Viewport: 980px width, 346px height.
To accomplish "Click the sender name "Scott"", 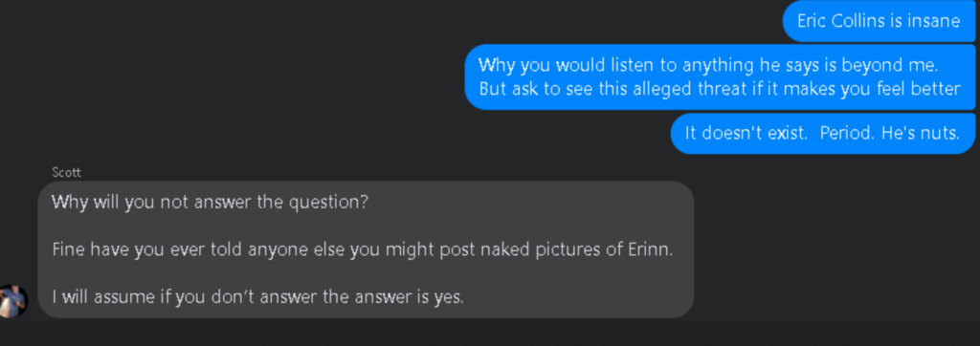I will [66, 173].
